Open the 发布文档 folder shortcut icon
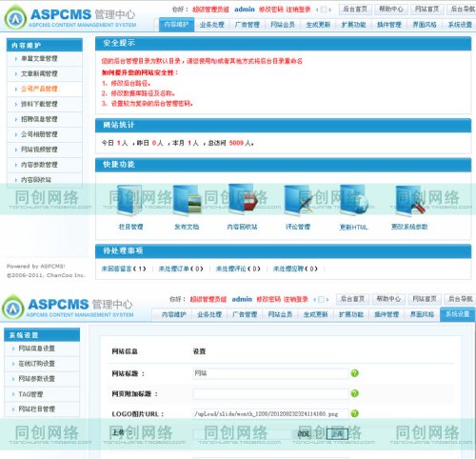Image resolution: width=476 pixels, height=459 pixels. pos(187,200)
